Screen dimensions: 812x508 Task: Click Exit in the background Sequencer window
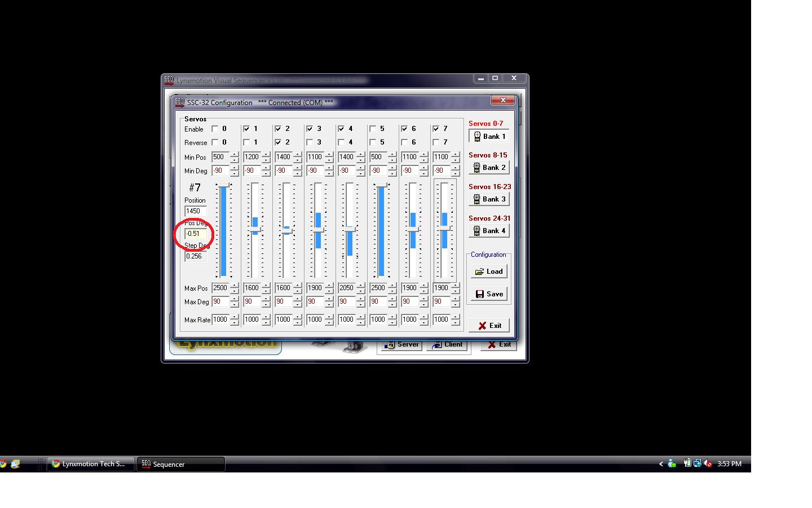tap(499, 345)
